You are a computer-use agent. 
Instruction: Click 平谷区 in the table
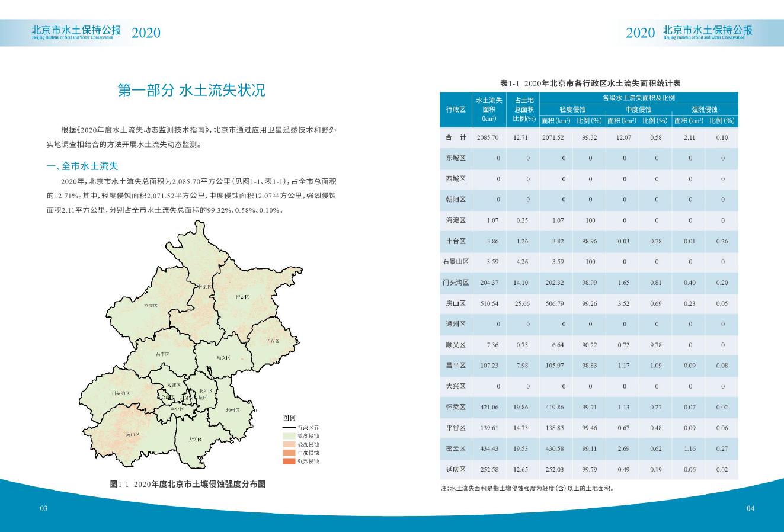pos(456,428)
